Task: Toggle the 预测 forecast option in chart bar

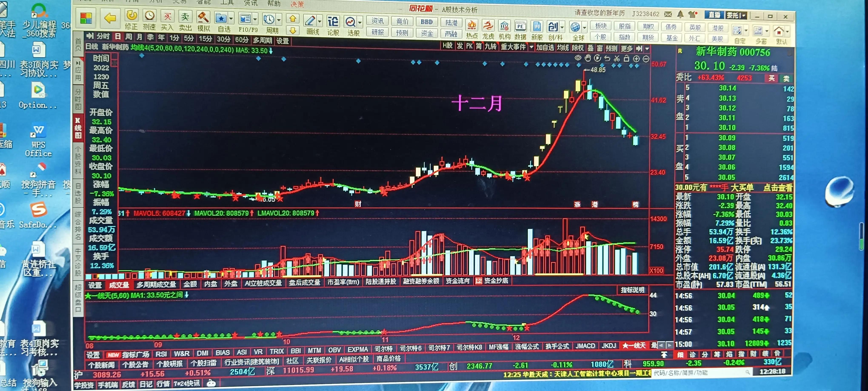Action: 611,49
